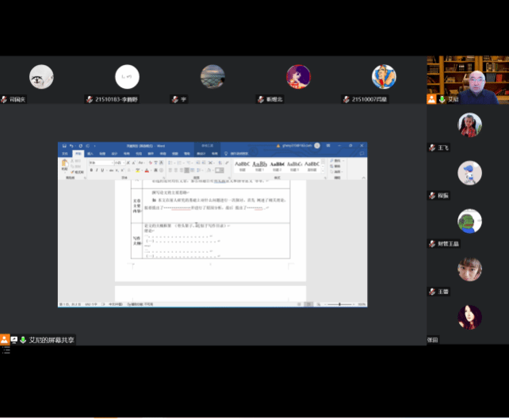Viewport: 509px width, 420px height.
Task: Open the 文件 (File) tab in Word
Action: pyautogui.click(x=65, y=153)
